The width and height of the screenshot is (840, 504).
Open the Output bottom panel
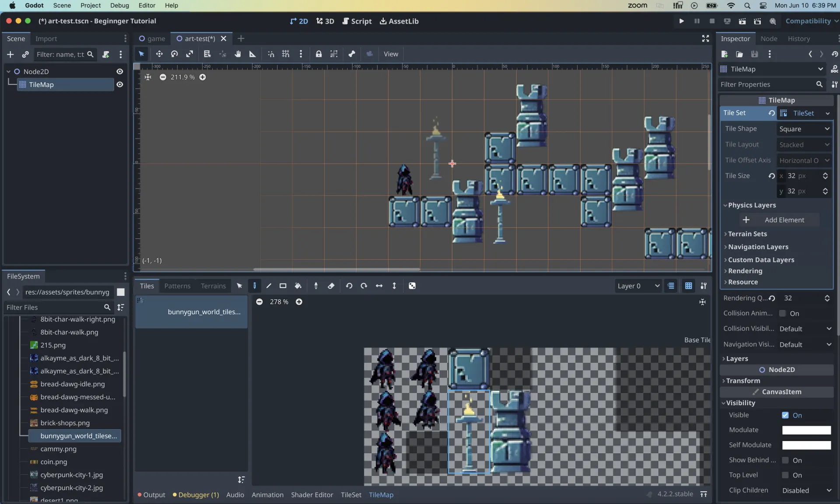pos(151,495)
